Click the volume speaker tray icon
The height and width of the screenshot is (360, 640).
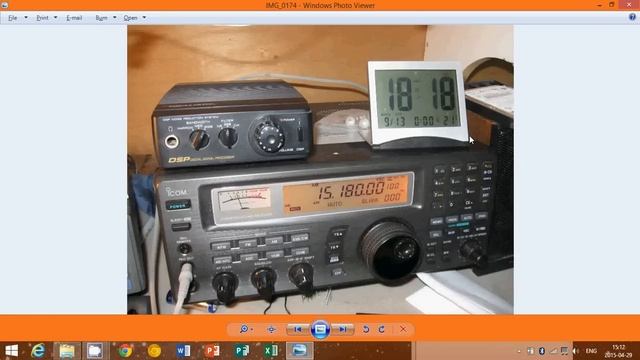[576, 351]
